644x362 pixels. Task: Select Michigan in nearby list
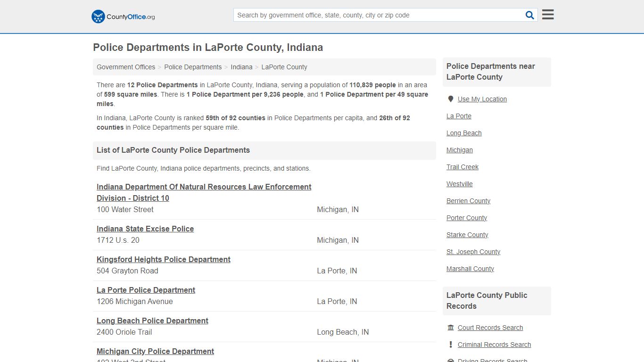coord(460,150)
